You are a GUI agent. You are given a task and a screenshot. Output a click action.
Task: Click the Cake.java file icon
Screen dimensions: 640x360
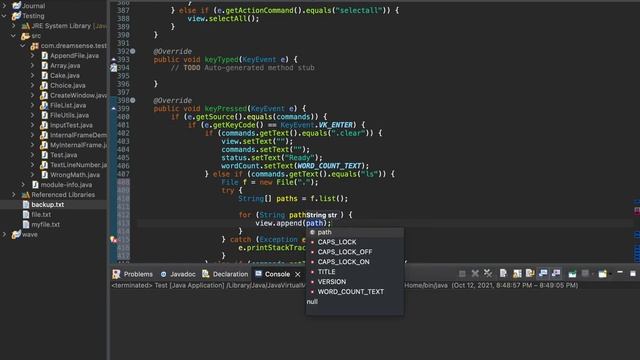pyautogui.click(x=44, y=76)
